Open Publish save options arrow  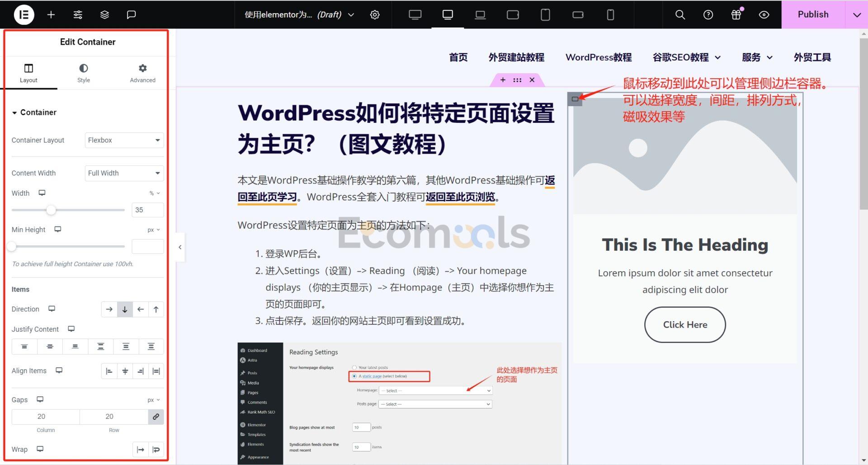click(x=857, y=14)
